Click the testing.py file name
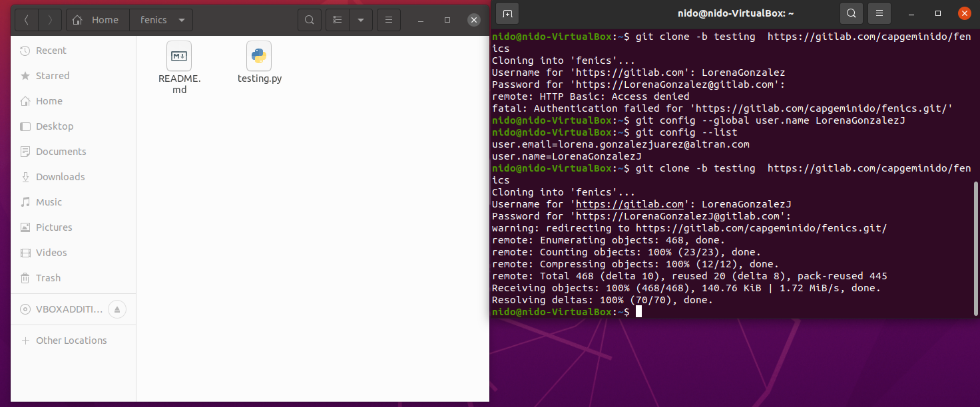Image resolution: width=980 pixels, height=407 pixels. click(260, 78)
